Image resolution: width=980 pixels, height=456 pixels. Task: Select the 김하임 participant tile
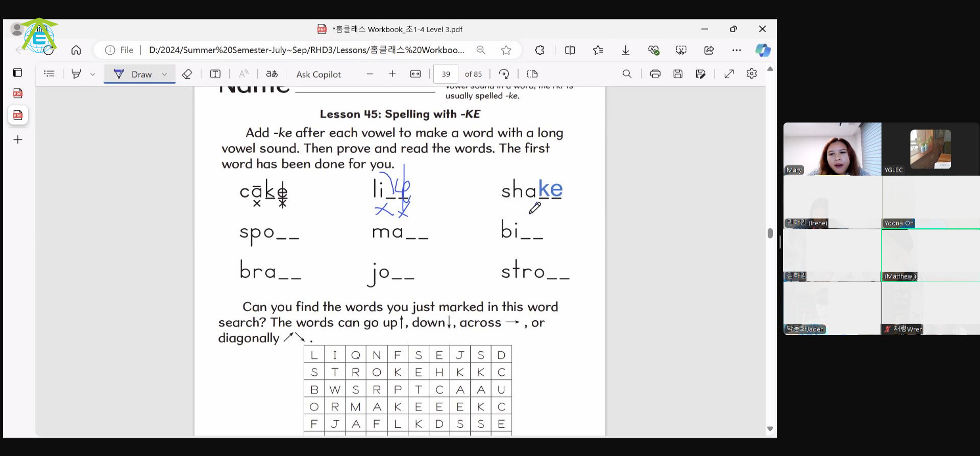(832, 255)
